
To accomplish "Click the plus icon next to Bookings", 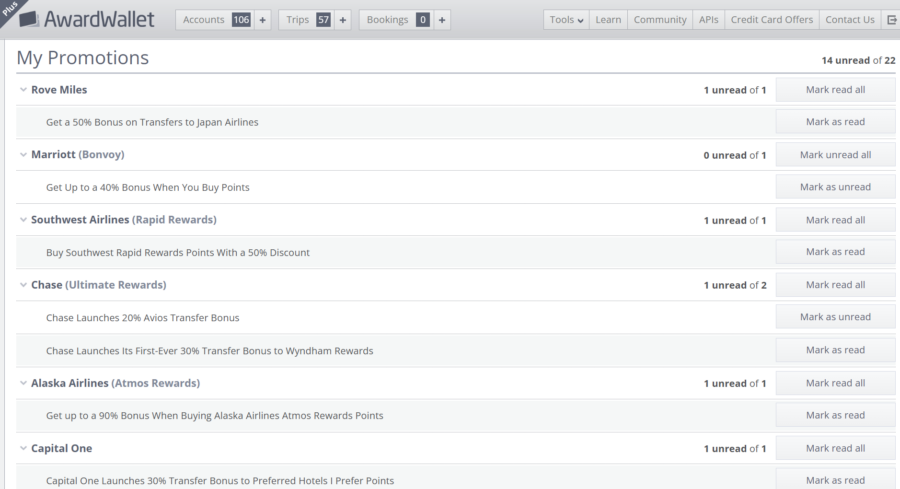I will [x=441, y=20].
